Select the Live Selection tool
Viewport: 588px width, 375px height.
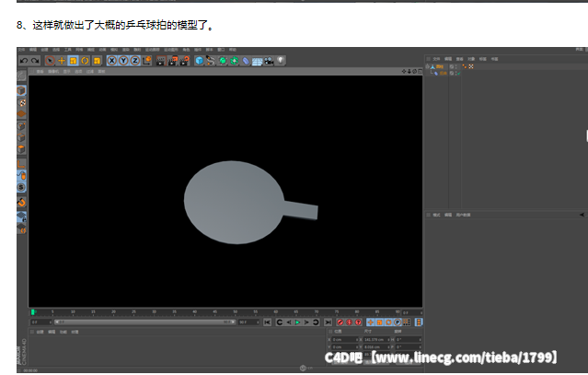tap(50, 61)
